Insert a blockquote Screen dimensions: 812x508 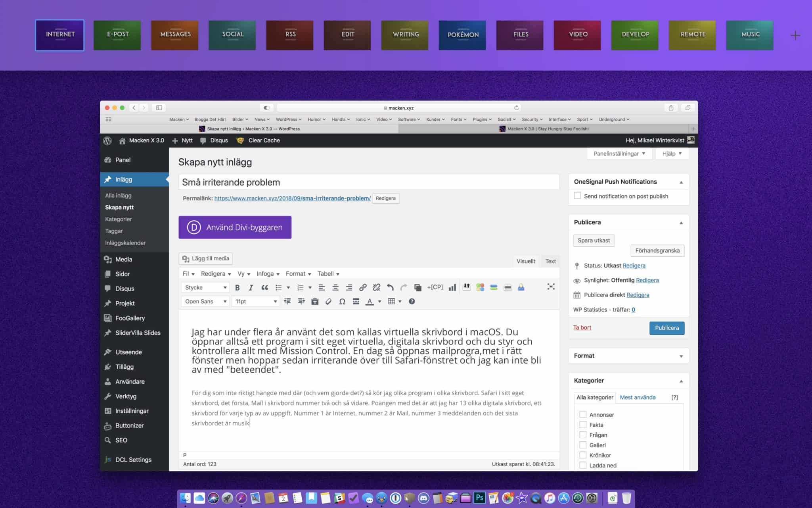264,288
